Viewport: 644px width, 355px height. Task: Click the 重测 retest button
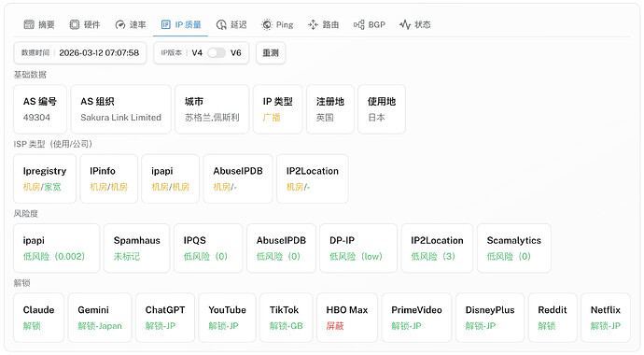point(271,52)
